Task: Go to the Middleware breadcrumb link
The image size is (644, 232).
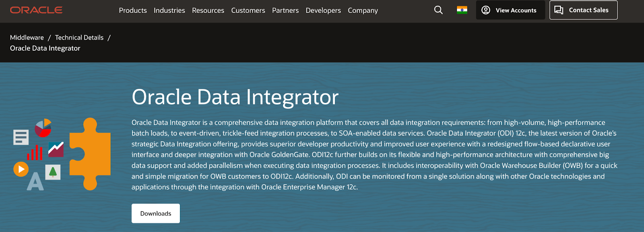Action: 27,37
